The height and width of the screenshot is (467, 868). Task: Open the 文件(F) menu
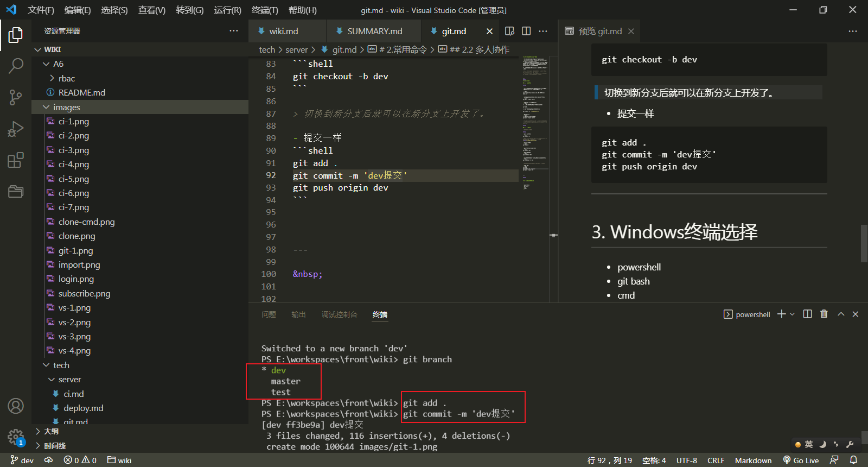41,10
